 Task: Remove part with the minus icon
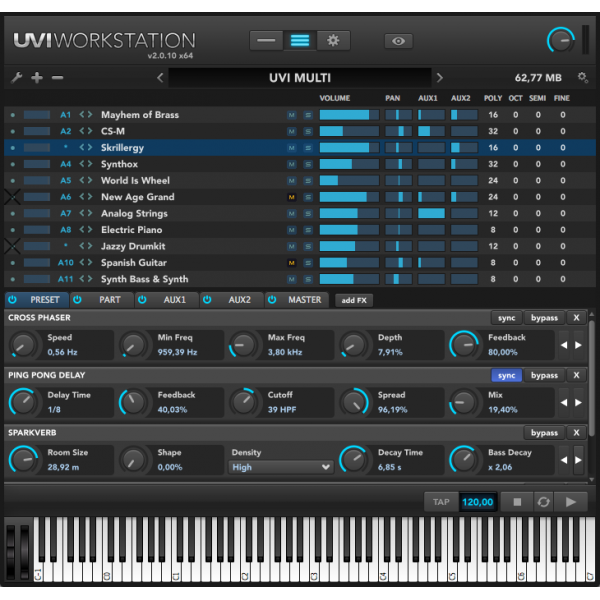57,78
